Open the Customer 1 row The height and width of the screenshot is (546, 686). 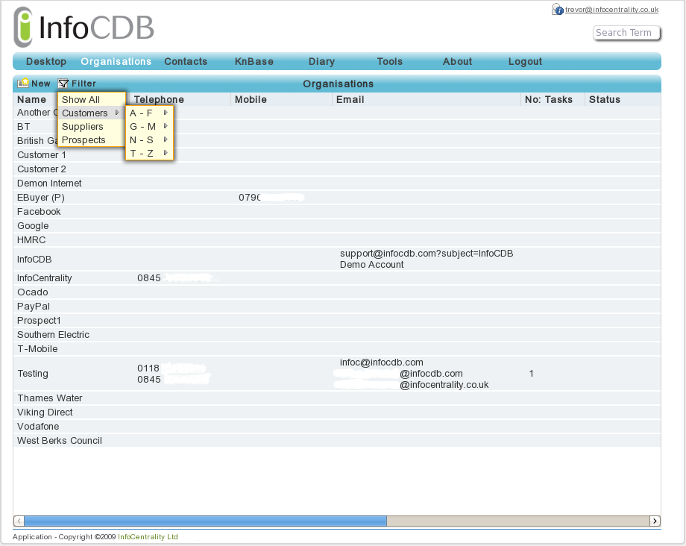tap(337, 155)
